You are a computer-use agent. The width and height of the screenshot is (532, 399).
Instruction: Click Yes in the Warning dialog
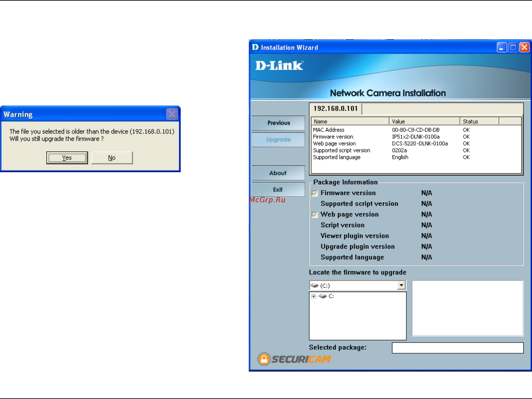pos(67,158)
